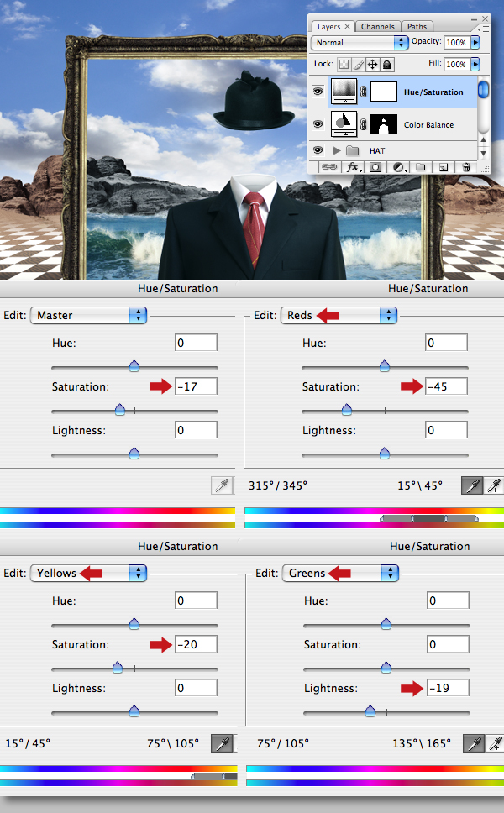
Task: Expand the HAT group triangle
Action: (337, 151)
